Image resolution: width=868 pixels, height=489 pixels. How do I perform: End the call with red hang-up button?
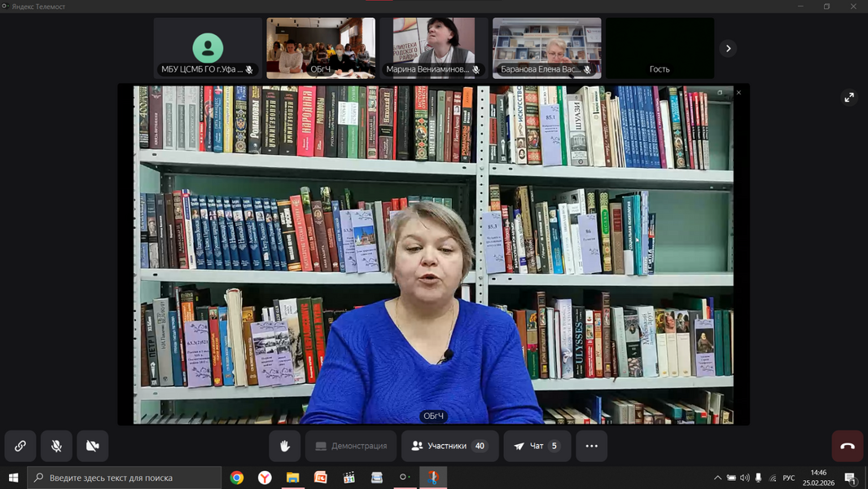click(x=847, y=446)
